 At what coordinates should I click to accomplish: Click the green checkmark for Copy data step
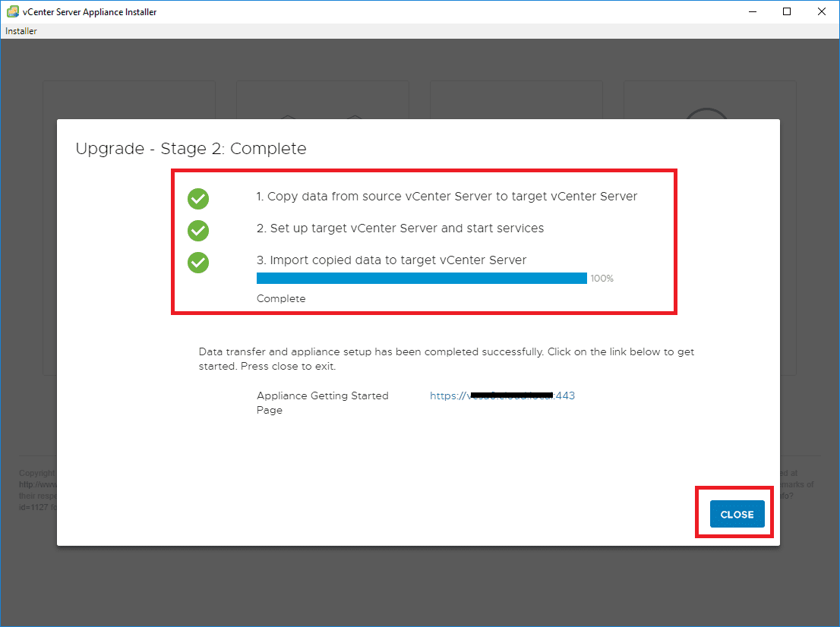[198, 199]
